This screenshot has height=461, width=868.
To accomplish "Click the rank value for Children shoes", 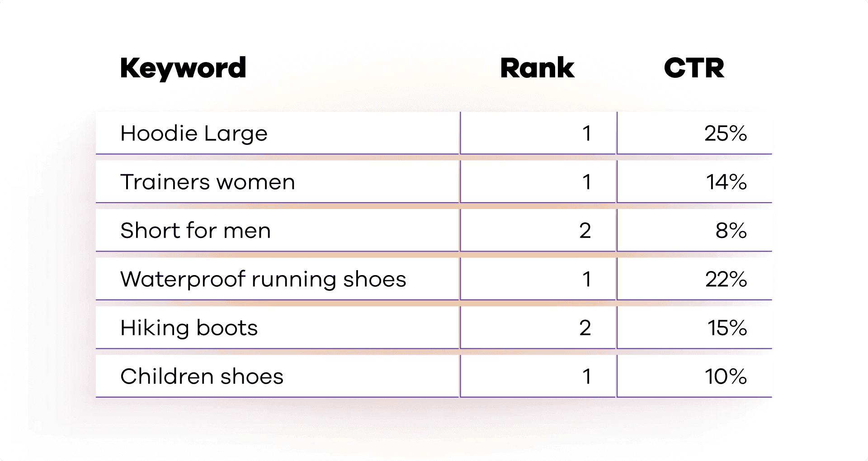I will (x=538, y=376).
